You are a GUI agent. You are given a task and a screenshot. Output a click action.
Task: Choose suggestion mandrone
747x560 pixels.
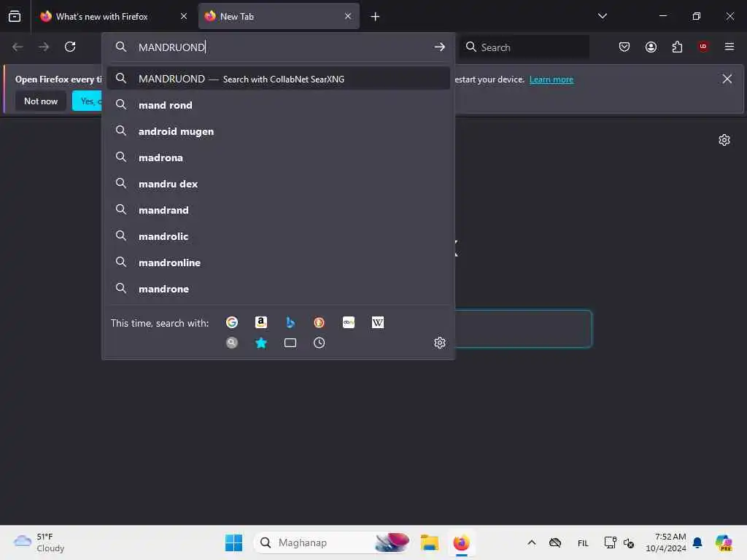pos(278,289)
